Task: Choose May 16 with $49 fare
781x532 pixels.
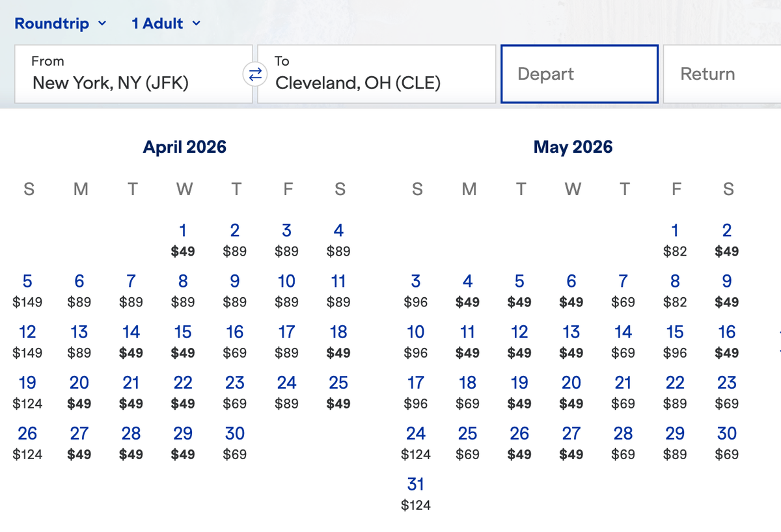Action: coord(727,341)
